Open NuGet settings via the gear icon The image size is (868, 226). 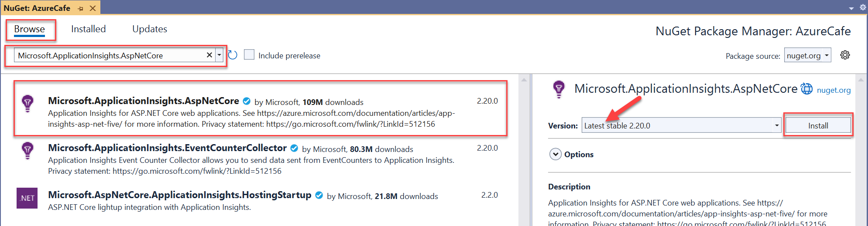(x=845, y=55)
